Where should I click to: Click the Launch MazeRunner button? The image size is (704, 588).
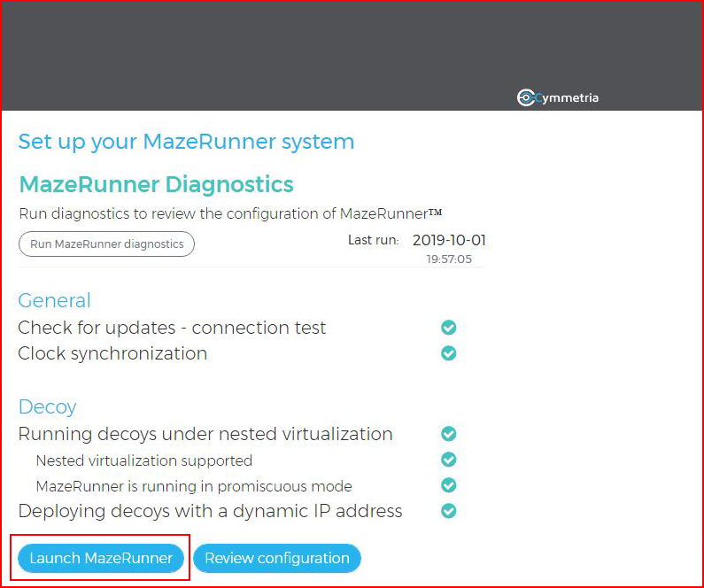101,558
